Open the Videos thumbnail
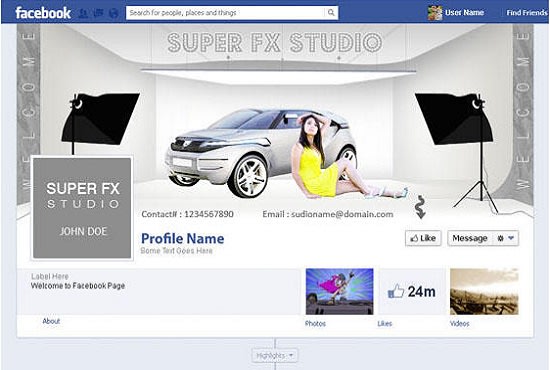Screen dimensions: 550x370 [484, 291]
